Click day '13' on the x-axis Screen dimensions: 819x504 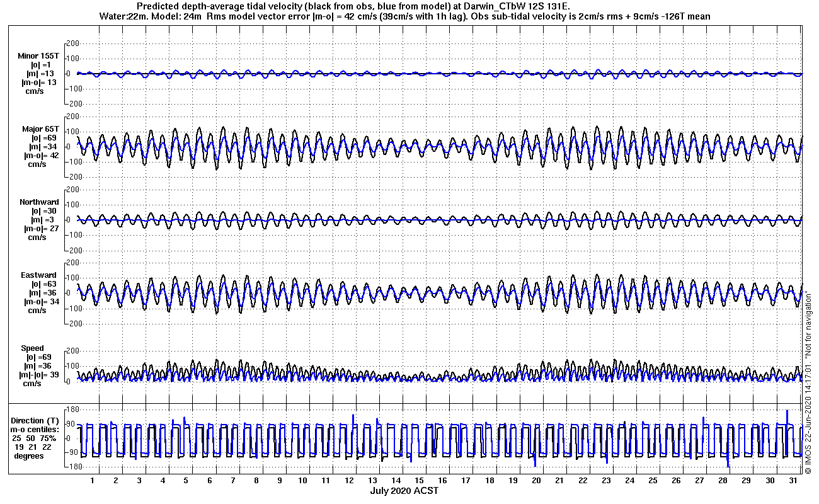click(x=373, y=480)
